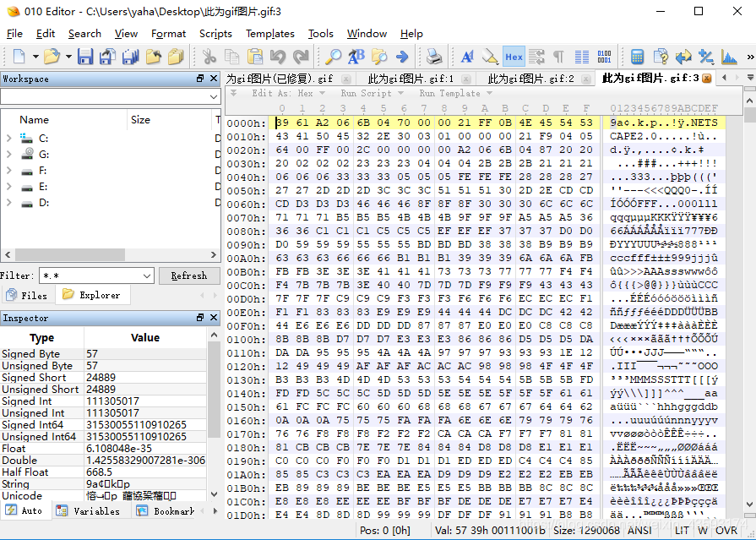Open the Tools menu
756x540 pixels.
(x=321, y=34)
